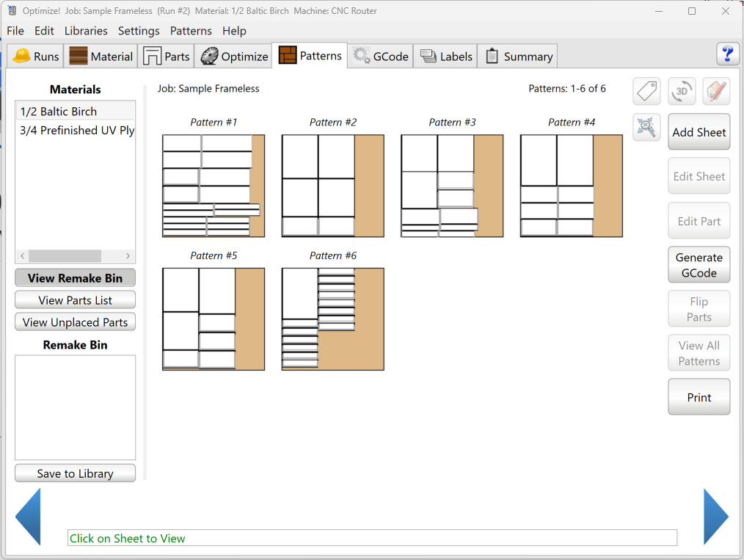Open the Libraries menu
The width and height of the screenshot is (744, 560).
coord(86,31)
